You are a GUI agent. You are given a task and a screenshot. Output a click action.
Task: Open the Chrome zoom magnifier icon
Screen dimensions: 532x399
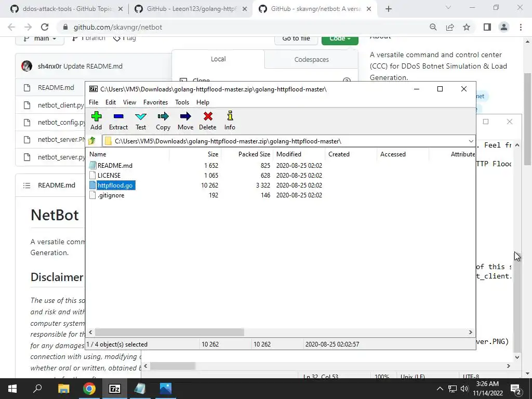[433, 27]
